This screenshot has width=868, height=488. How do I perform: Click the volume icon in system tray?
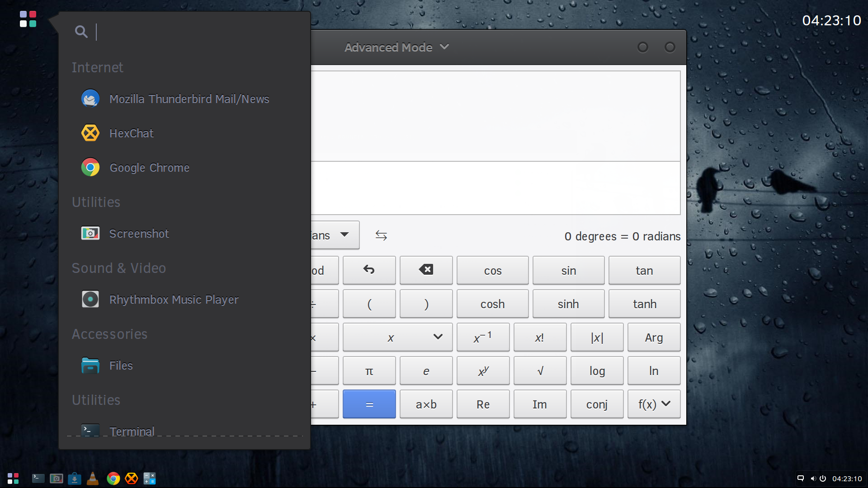(x=813, y=479)
